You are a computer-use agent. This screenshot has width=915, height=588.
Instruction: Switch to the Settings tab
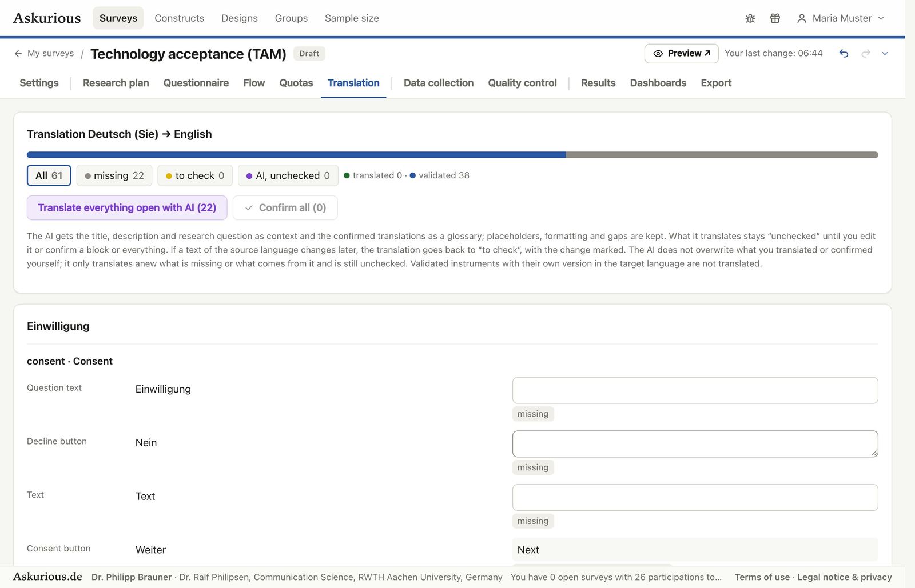(x=39, y=83)
